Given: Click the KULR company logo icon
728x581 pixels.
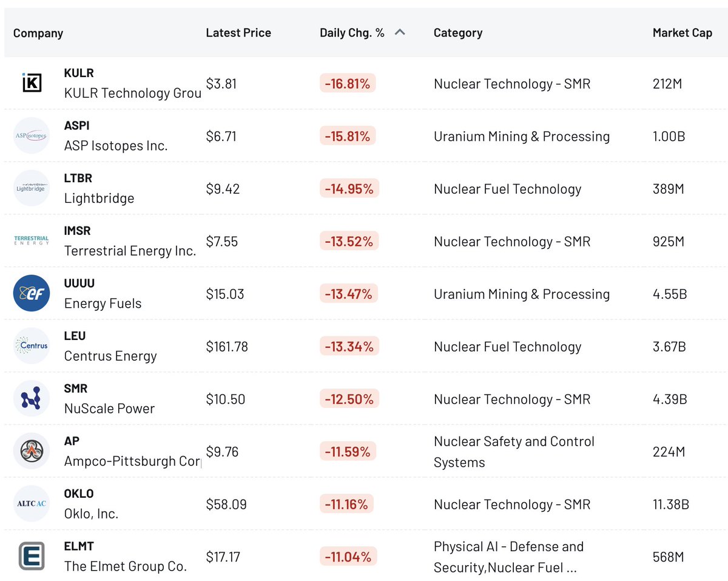Looking at the screenshot, I should [x=31, y=83].
